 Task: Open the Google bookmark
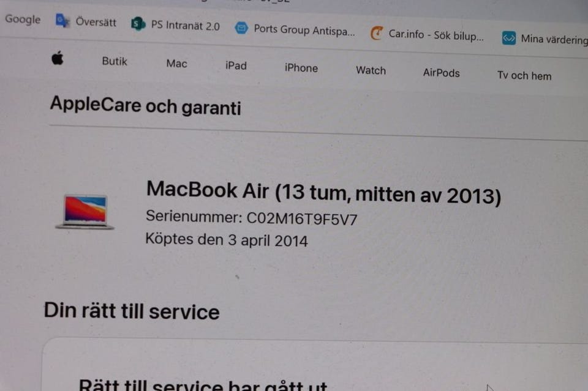(23, 19)
